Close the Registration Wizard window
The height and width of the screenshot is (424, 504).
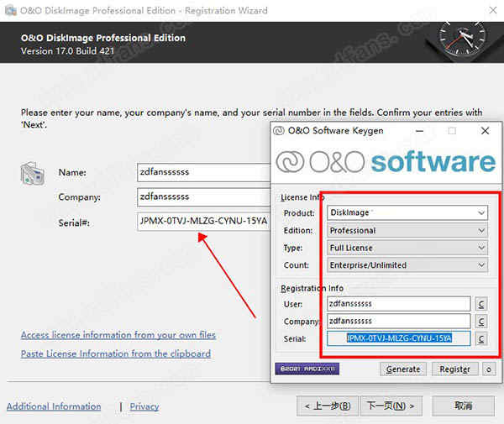[493, 10]
